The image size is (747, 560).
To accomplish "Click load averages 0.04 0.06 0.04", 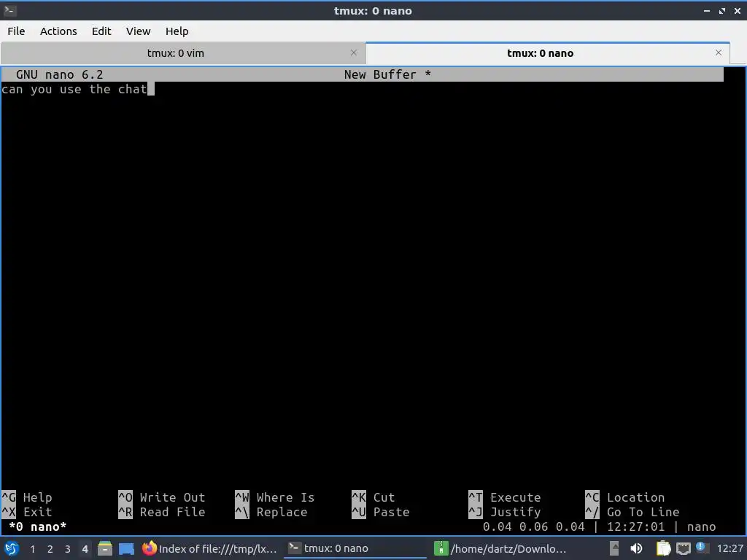I will pos(533,527).
